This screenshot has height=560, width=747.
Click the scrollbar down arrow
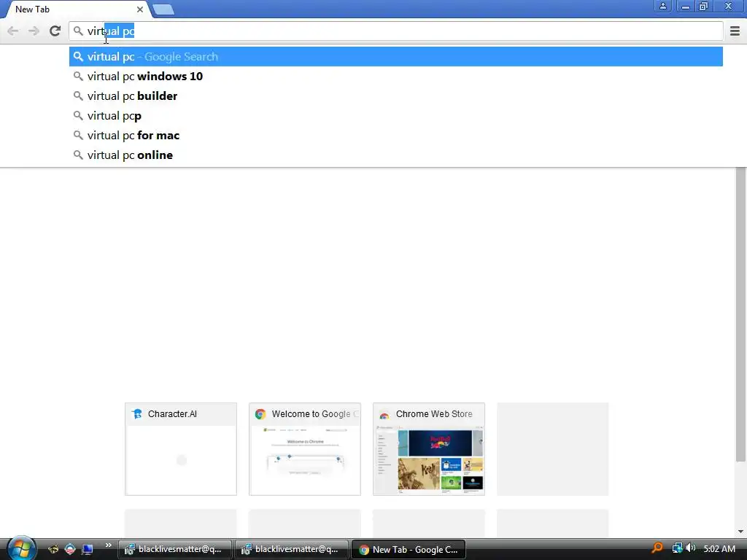740,532
